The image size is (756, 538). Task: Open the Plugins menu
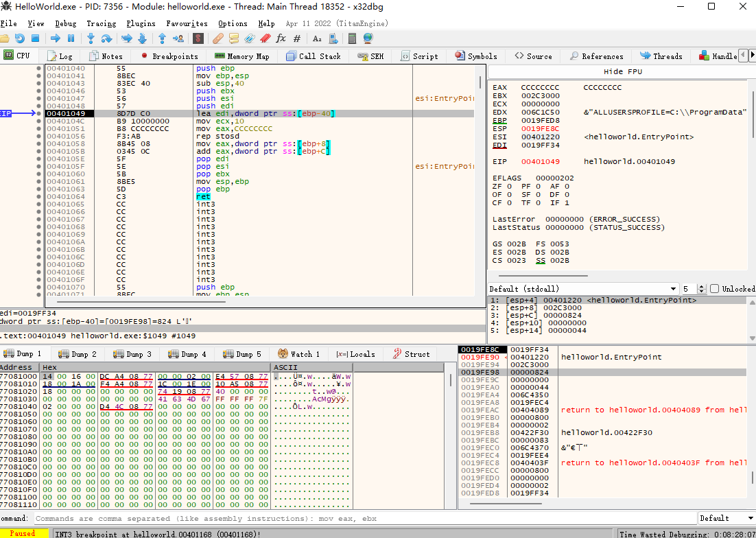click(141, 23)
